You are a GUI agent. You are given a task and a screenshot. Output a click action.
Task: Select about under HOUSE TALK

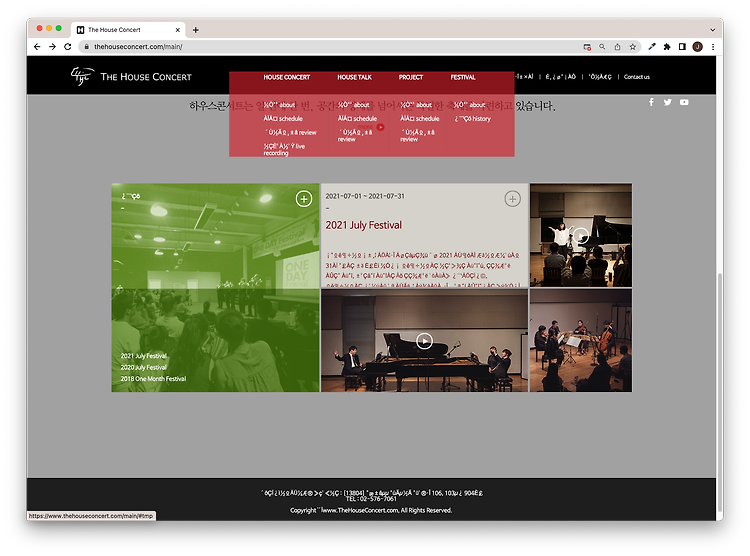pyautogui.click(x=353, y=105)
